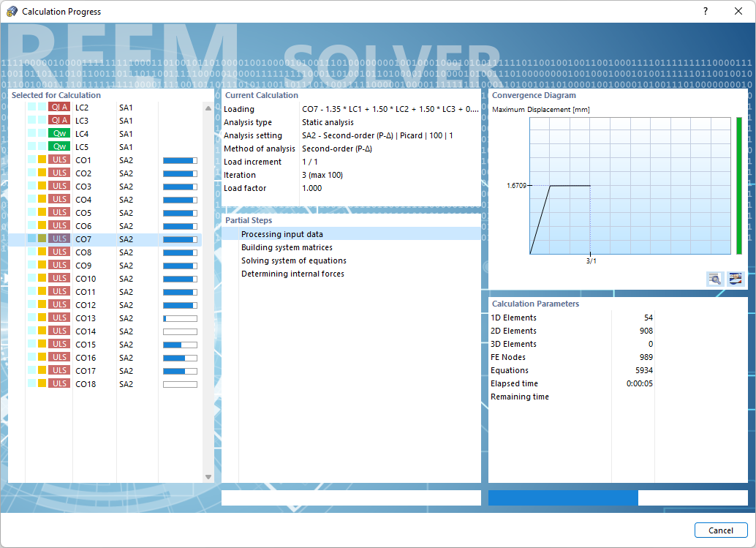The width and height of the screenshot is (756, 548).
Task: Expand the Partial Steps section header
Action: pos(249,220)
